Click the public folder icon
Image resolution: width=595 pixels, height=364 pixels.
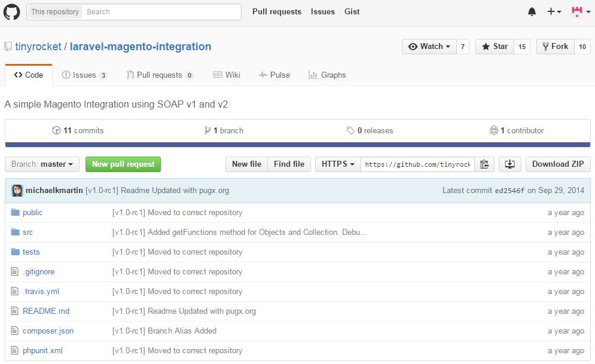(x=15, y=212)
